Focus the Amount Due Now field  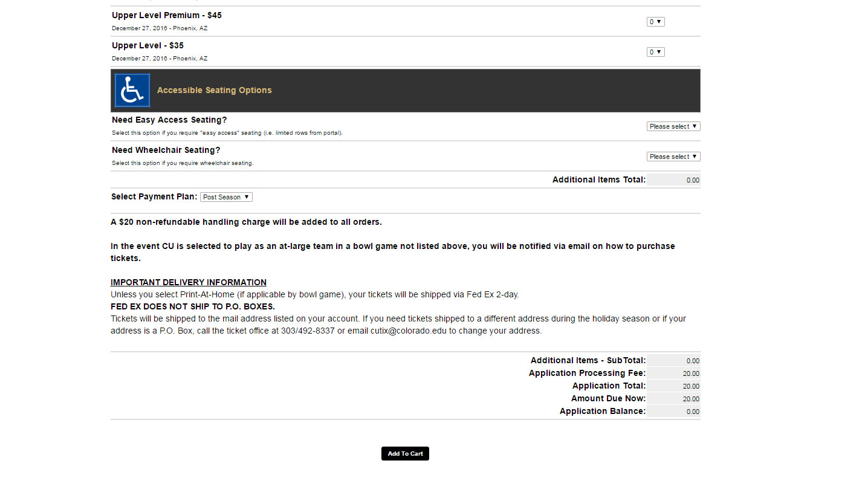tap(673, 399)
